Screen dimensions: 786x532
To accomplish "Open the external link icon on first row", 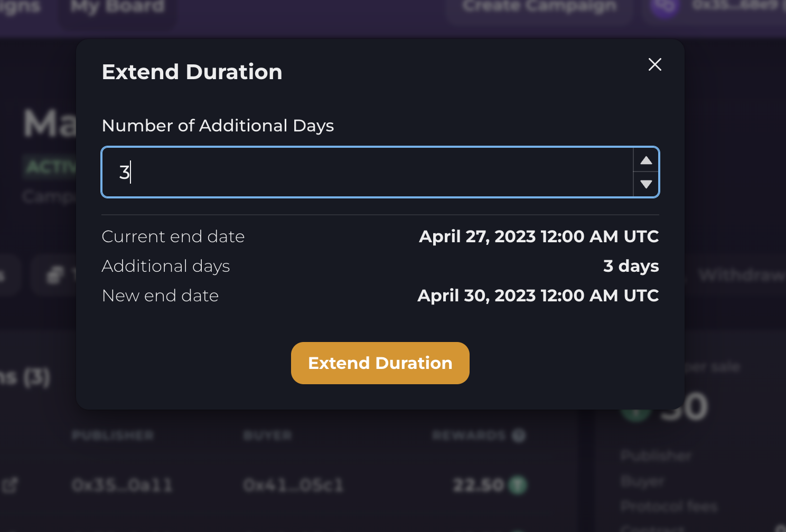I will click(x=10, y=485).
